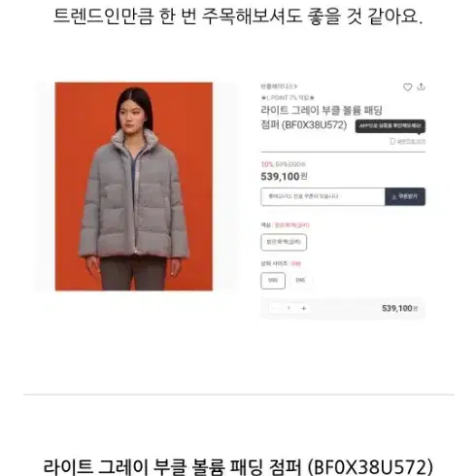Image resolution: width=476 pixels, height=476 pixels.
Task: Click the coupon notice text field
Action: (323, 196)
